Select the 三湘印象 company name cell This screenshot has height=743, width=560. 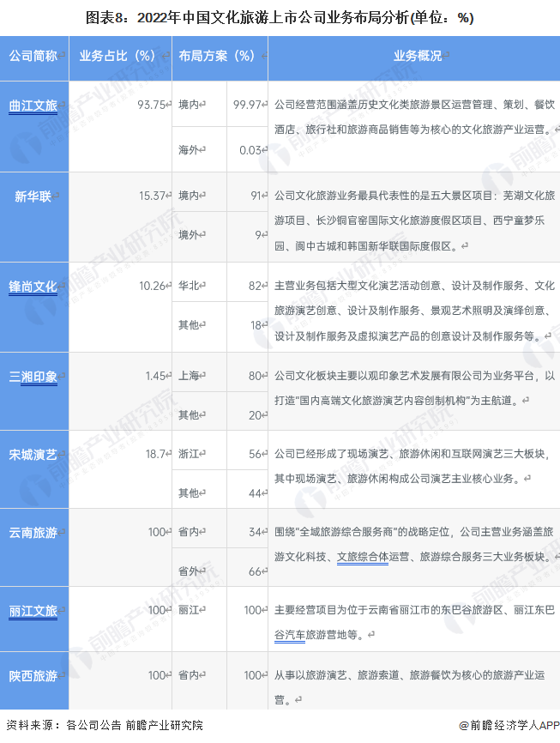34,391
